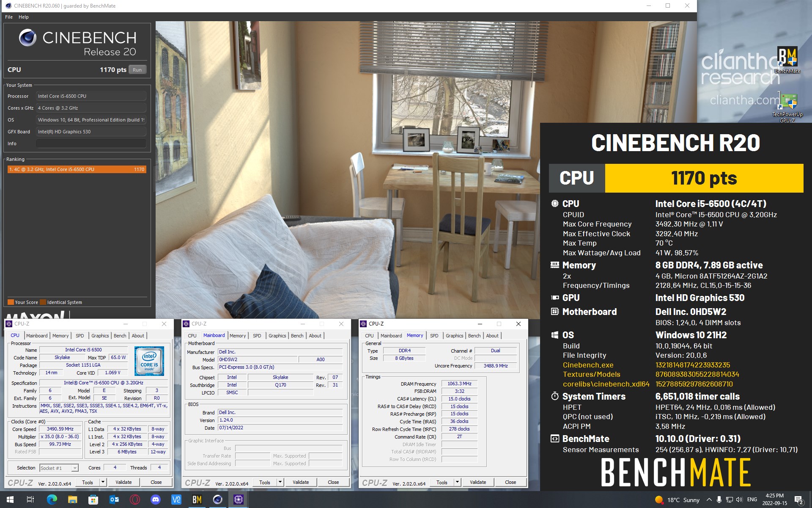The image size is (812, 508).
Task: Switch to Bench tab in first CPU-Z window
Action: 120,336
